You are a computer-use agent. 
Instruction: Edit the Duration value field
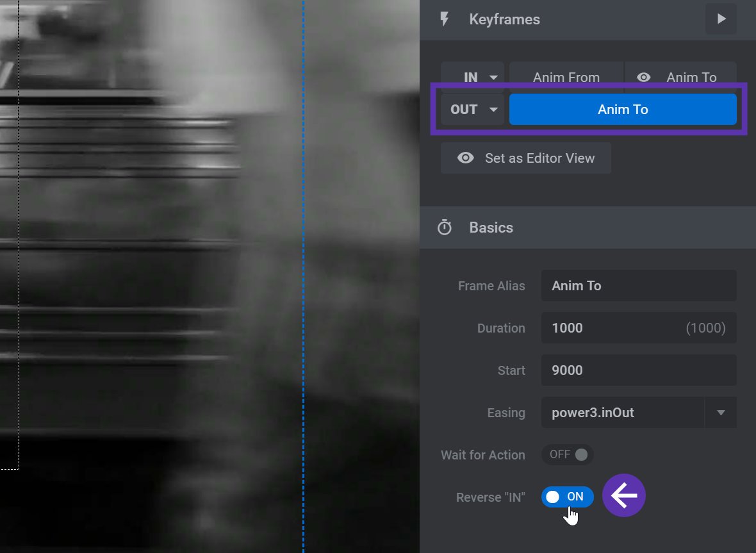[x=639, y=328]
